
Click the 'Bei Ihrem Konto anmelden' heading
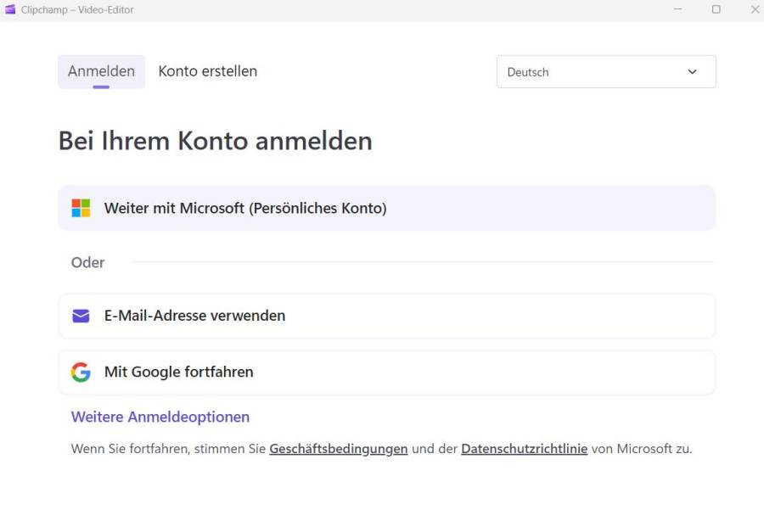215,141
